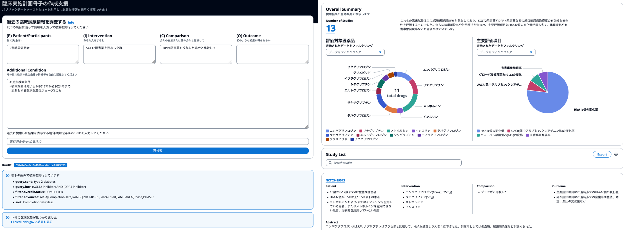Screen dimensions: 644x230
Task: Click the settings gear icon in Study List
Action: pos(616,154)
